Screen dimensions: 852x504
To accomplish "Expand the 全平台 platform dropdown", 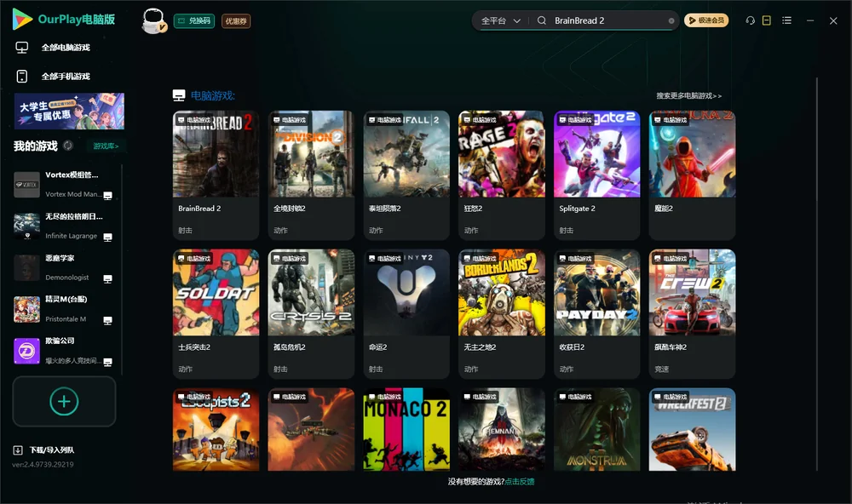I will (x=500, y=20).
